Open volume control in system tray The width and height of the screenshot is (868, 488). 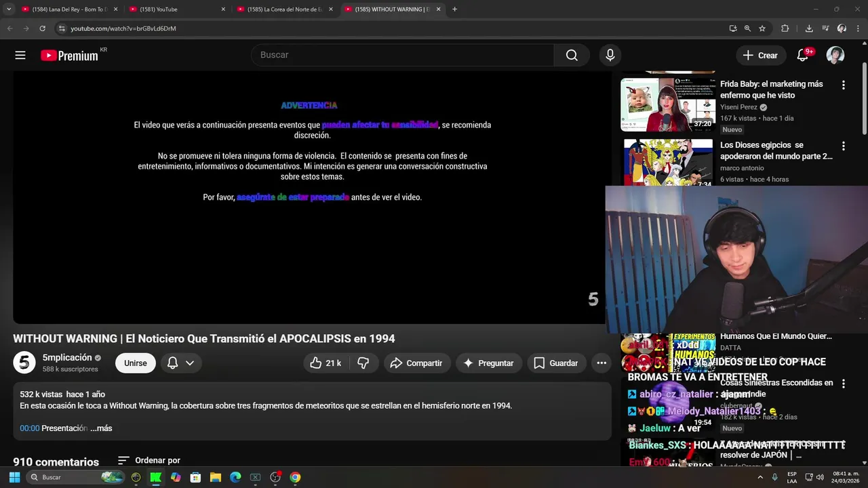[x=820, y=477]
